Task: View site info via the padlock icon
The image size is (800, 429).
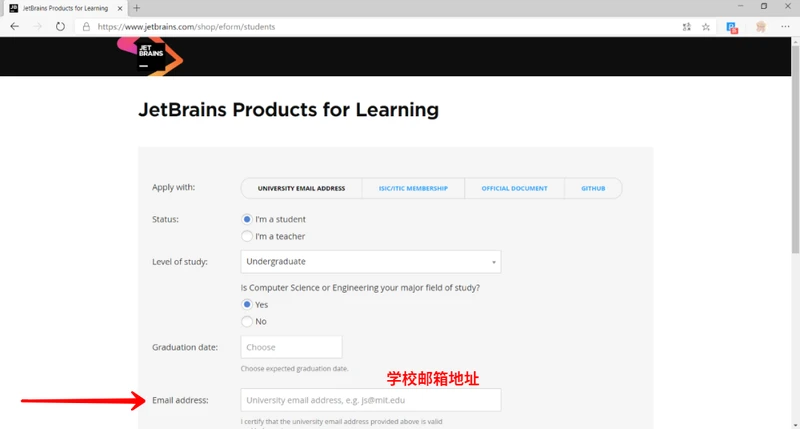Action: [x=86, y=27]
